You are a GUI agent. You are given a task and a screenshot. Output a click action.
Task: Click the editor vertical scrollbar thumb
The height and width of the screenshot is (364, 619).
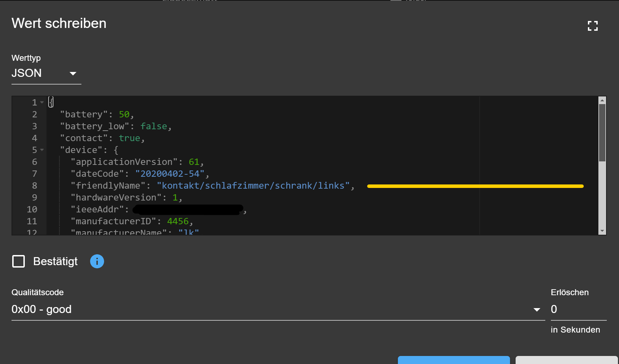tap(602, 133)
